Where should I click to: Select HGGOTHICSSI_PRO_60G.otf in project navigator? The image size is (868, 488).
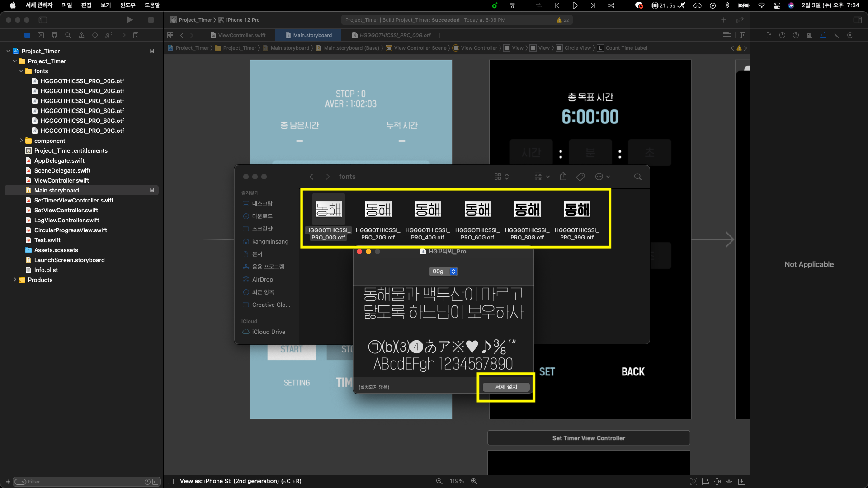coord(81,111)
